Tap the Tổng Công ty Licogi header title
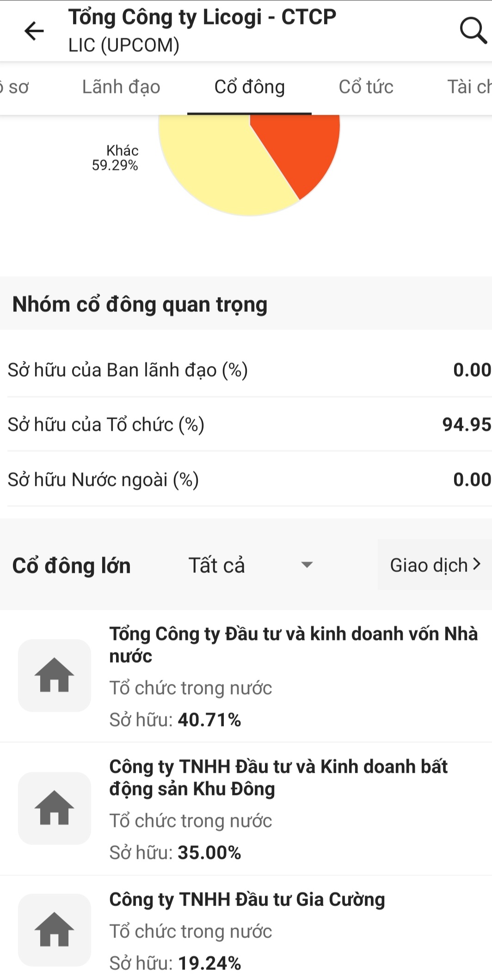492x980 pixels. 202,18
